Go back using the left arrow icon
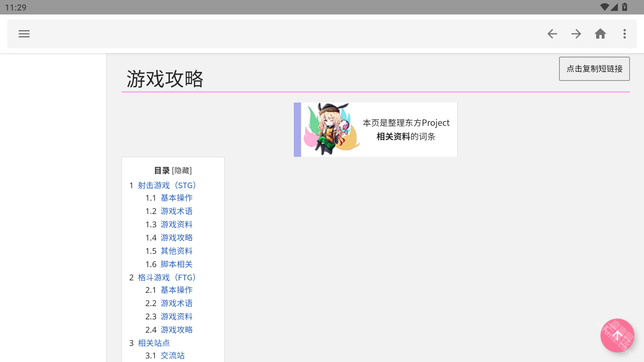This screenshot has height=362, width=644. pos(552,34)
